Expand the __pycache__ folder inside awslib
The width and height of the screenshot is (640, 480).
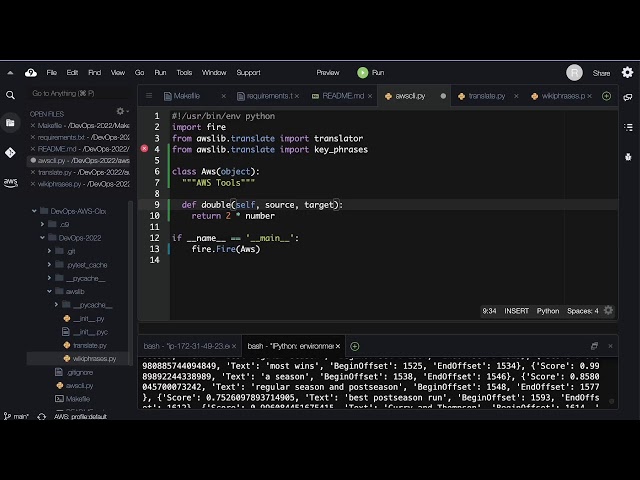click(56, 304)
